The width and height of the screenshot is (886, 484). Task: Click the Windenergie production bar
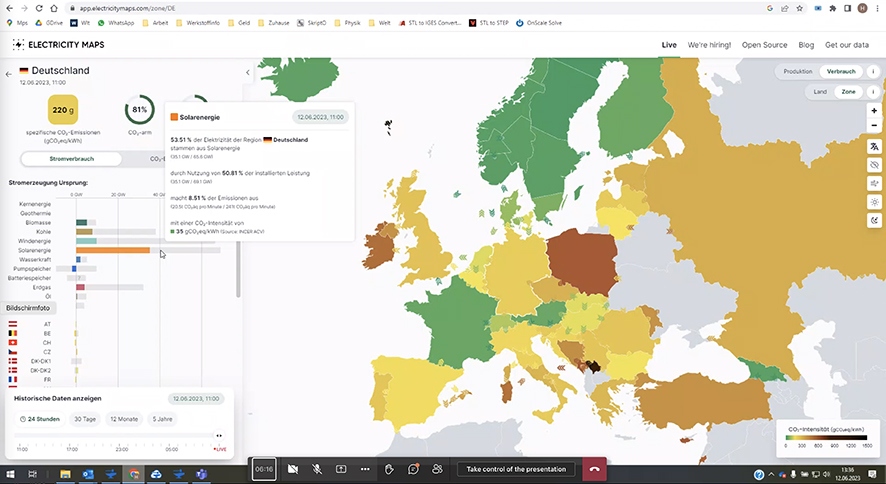(x=86, y=241)
